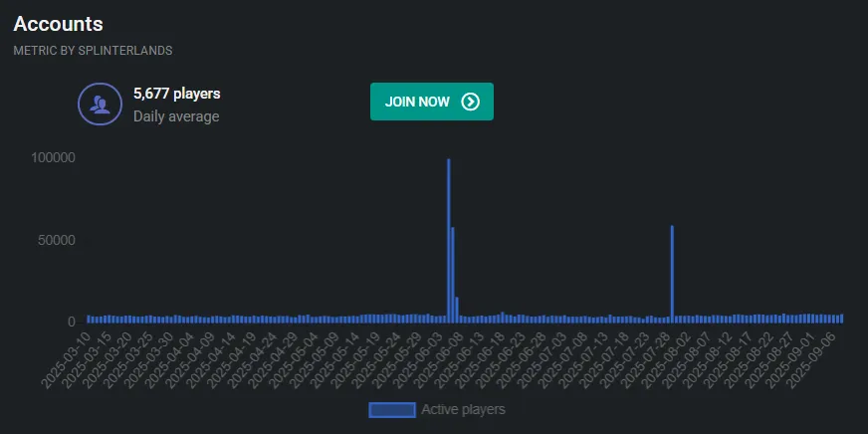Click the players avatar circle icon

tap(101, 105)
